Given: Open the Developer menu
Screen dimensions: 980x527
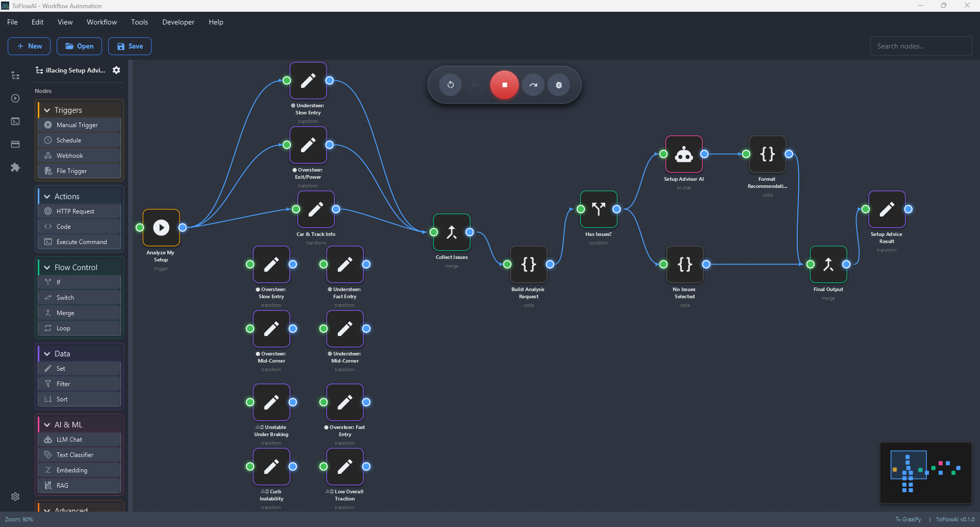Looking at the screenshot, I should [x=178, y=22].
